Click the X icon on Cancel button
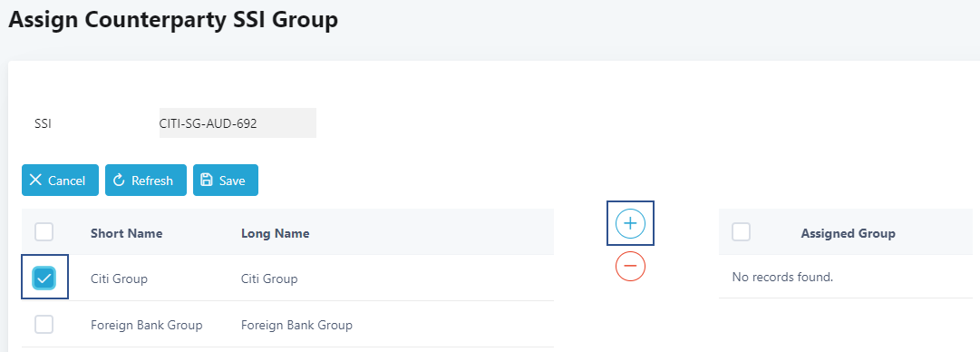The image size is (980, 352). click(35, 180)
